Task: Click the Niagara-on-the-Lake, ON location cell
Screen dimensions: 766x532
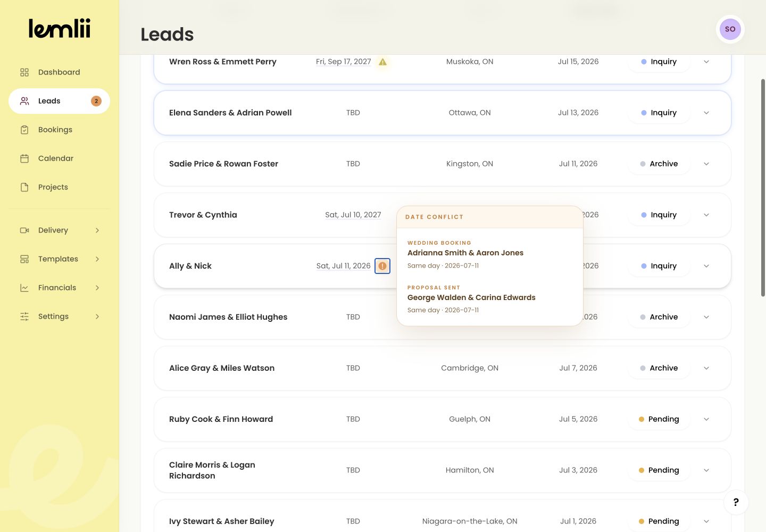Action: tap(470, 521)
